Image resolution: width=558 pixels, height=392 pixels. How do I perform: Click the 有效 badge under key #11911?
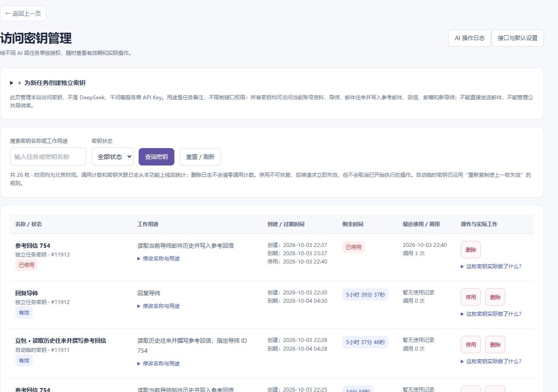(x=24, y=360)
